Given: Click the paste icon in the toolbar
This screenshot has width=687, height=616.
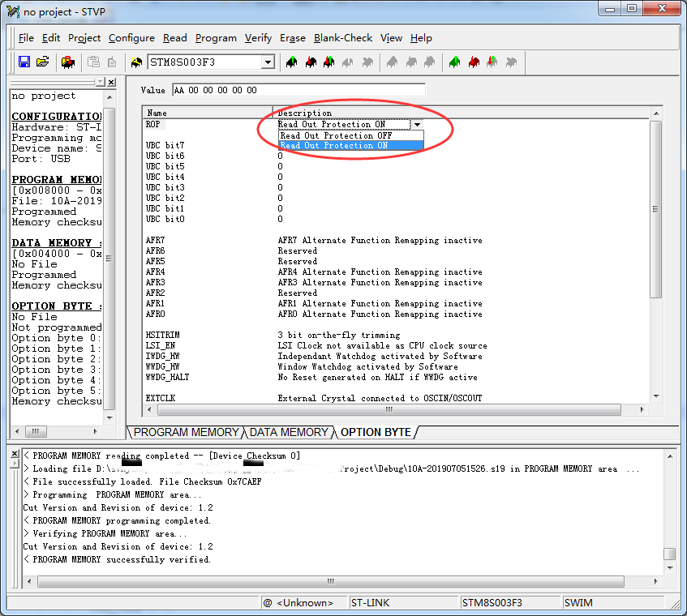Looking at the screenshot, I should point(92,62).
